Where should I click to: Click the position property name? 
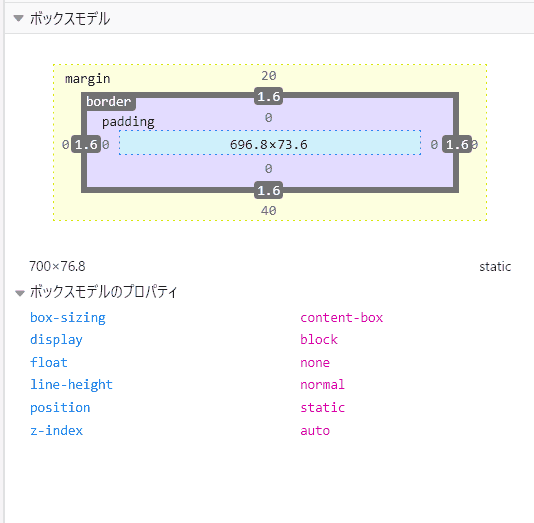point(60,408)
